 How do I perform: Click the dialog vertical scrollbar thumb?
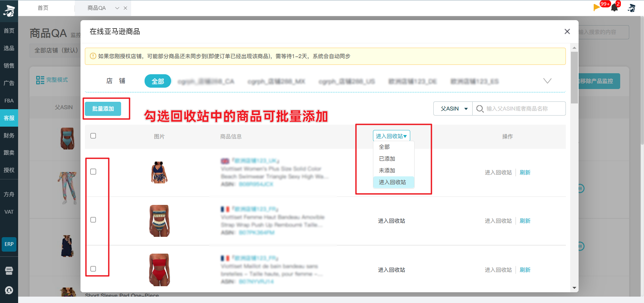574,77
